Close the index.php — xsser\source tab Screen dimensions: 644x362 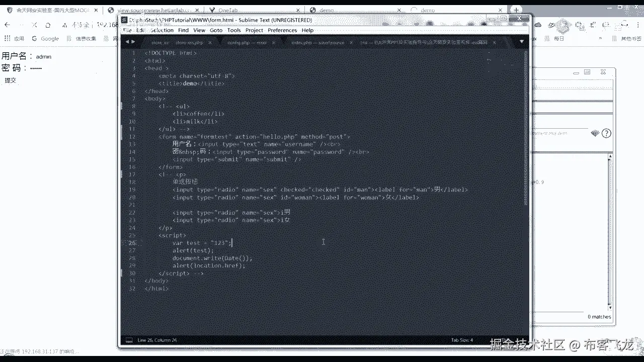pyautogui.click(x=352, y=43)
